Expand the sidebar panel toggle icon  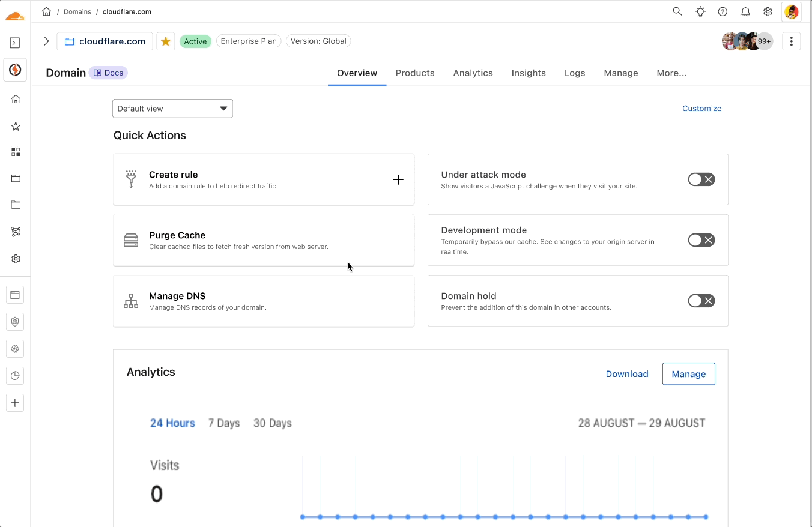coord(16,43)
